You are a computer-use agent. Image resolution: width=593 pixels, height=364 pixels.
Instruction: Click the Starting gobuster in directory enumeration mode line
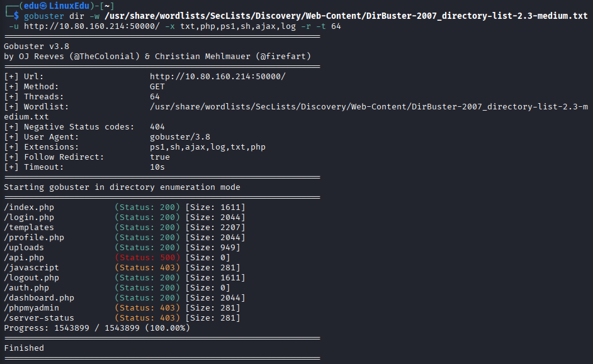(122, 187)
